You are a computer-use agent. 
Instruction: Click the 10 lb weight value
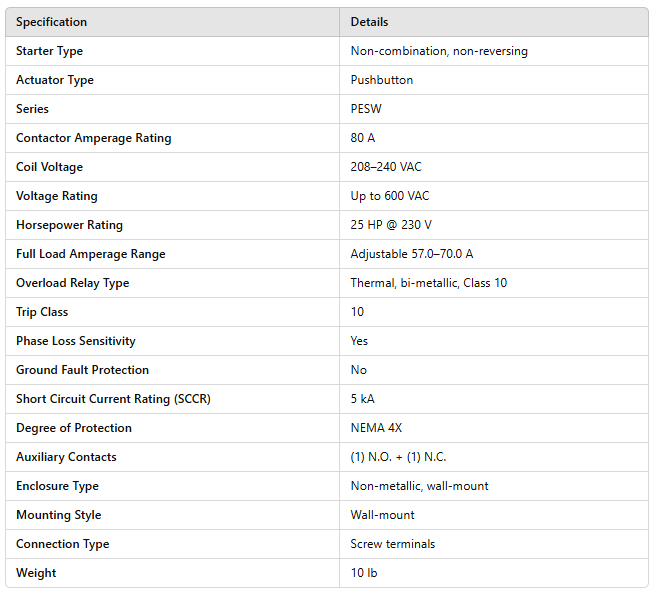[x=363, y=573]
